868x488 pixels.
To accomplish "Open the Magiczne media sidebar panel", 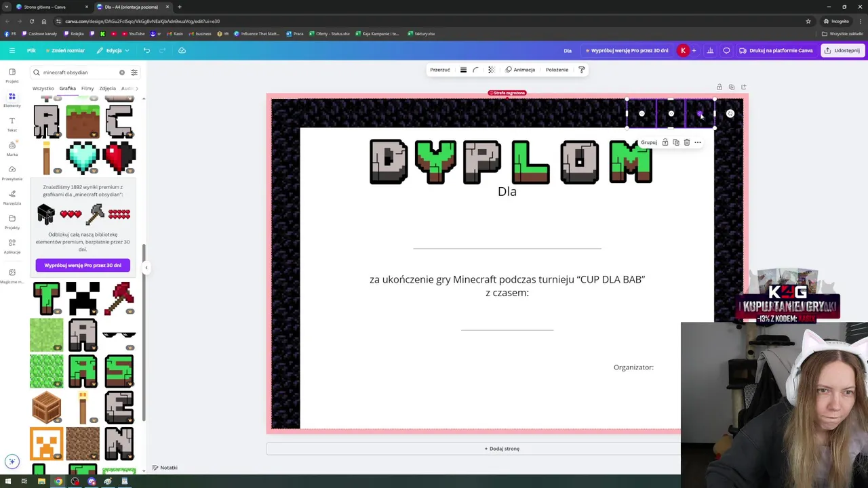I will [12, 275].
